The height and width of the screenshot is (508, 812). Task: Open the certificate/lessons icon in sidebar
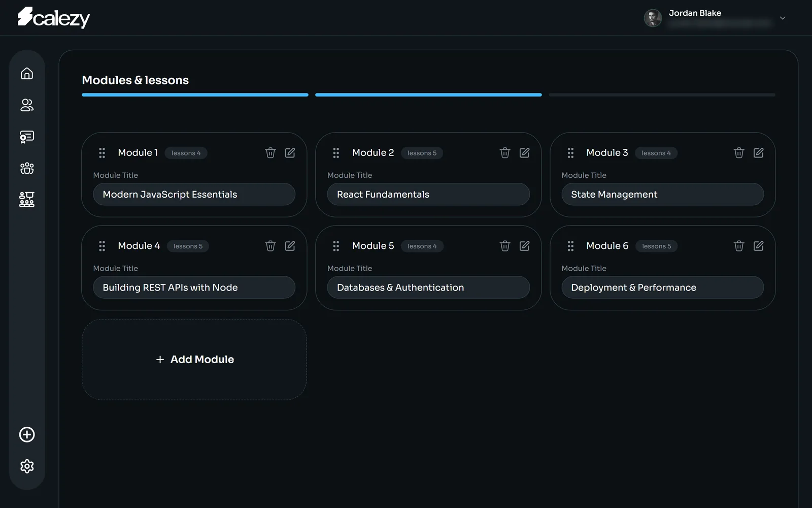[x=27, y=137]
